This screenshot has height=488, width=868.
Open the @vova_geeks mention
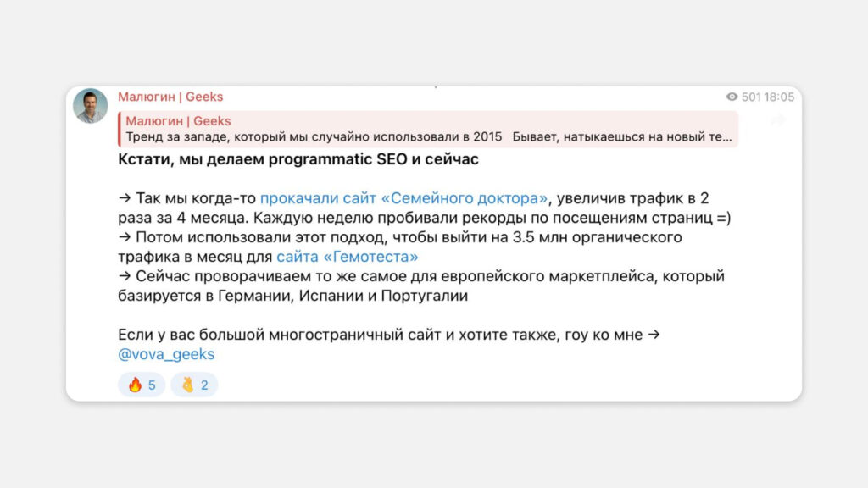tap(166, 354)
